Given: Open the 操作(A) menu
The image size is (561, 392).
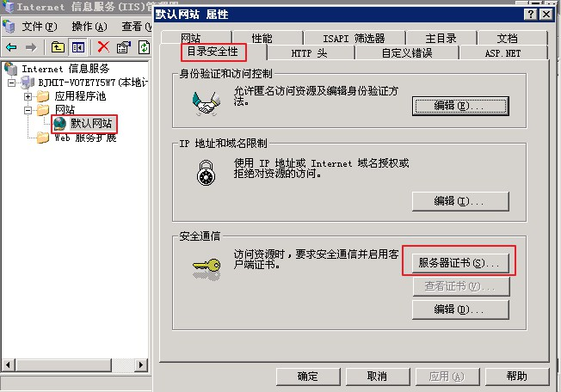Looking at the screenshot, I should pyautogui.click(x=89, y=27).
